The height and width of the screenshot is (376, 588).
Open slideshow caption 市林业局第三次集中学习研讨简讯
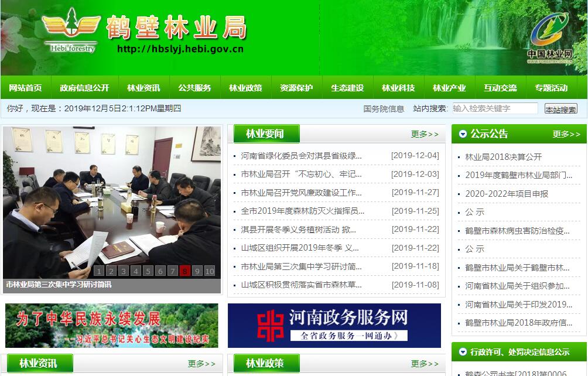[x=59, y=285]
